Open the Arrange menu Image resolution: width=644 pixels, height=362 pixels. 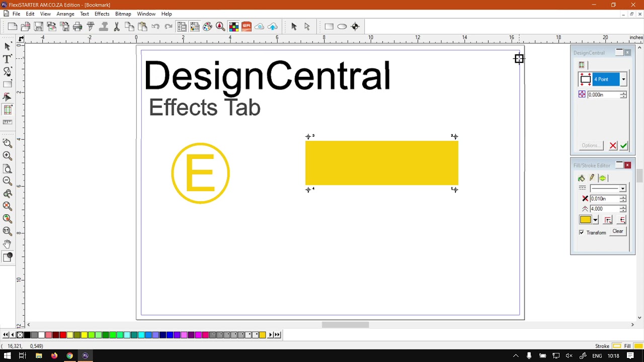(x=65, y=14)
